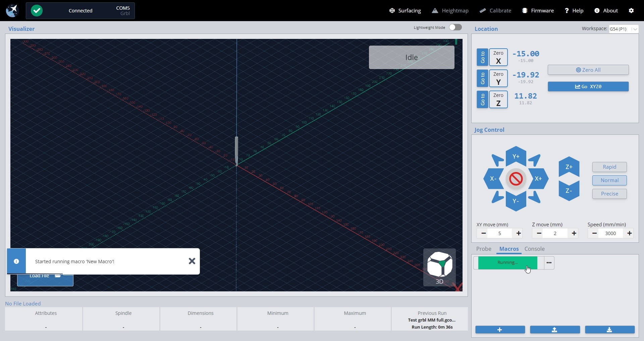Click the macro upload icon button
Viewport: 644px width, 341px height.
(555, 330)
